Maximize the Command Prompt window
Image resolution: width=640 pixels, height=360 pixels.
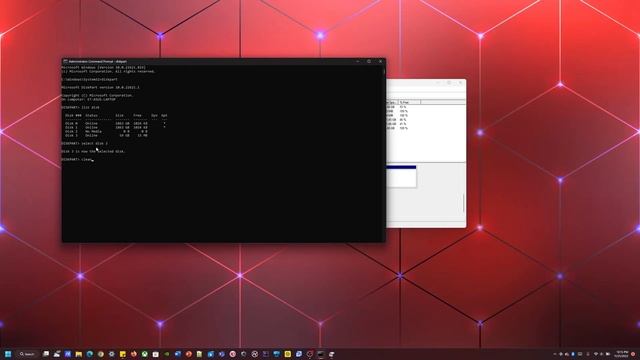click(369, 61)
